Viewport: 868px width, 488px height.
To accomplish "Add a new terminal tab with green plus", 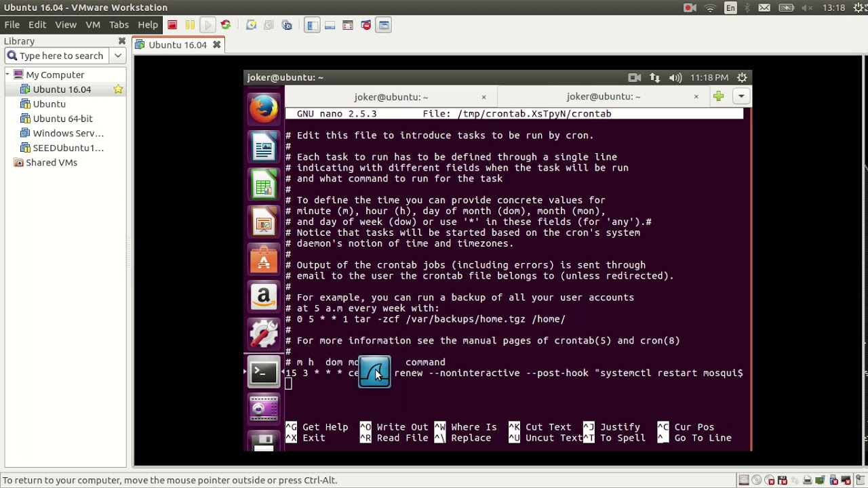I will pyautogui.click(x=719, y=96).
